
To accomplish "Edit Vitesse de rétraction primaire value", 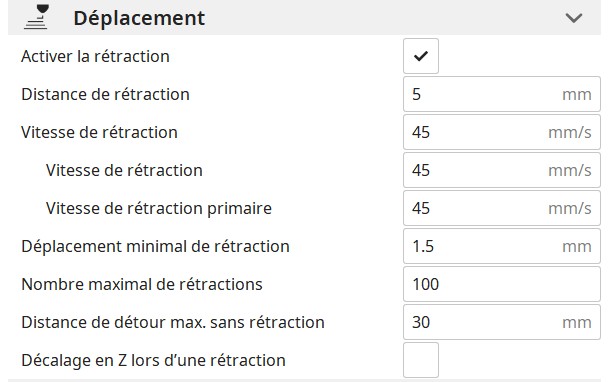I will [502, 208].
